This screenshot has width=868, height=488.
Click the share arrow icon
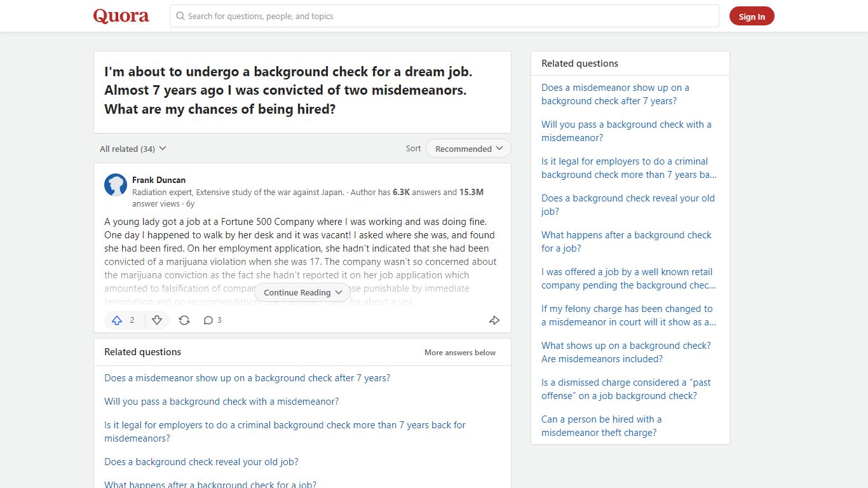coord(494,320)
